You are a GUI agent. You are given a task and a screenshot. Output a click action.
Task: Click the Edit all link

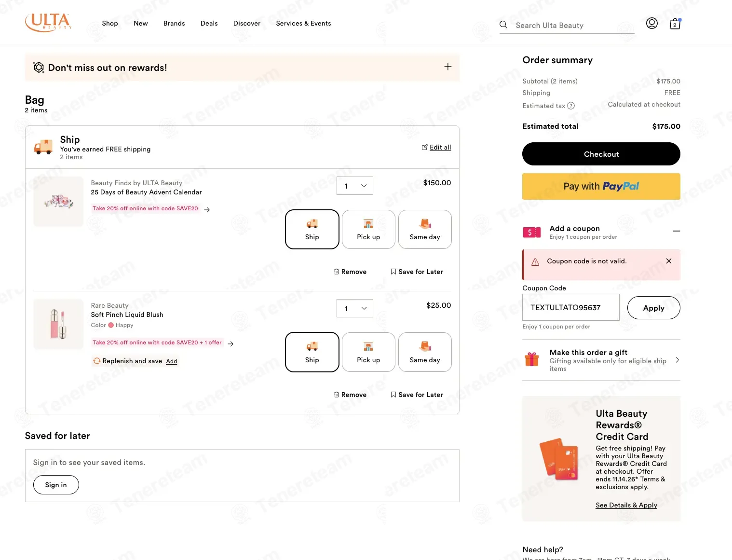click(x=436, y=147)
